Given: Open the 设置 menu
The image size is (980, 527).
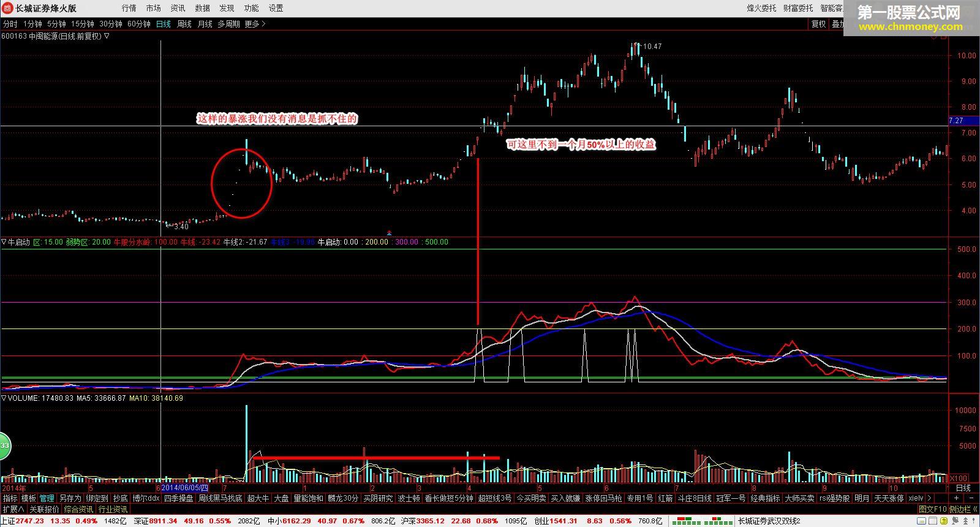Looking at the screenshot, I should 276,8.
